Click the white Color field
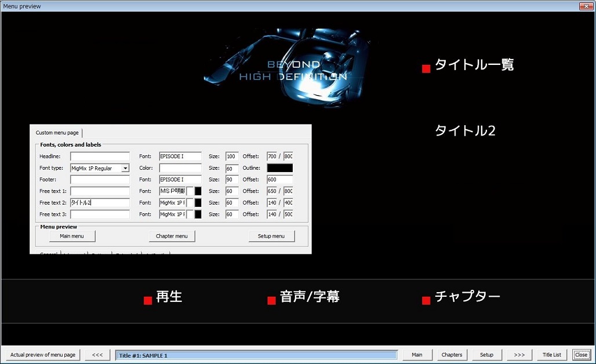Image resolution: width=596 pixels, height=364 pixels. click(180, 168)
